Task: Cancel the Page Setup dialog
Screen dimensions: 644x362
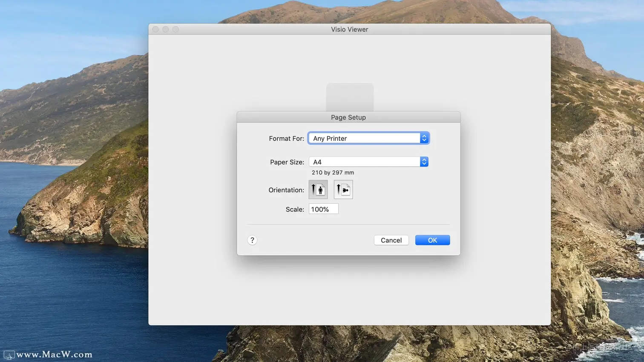Action: (391, 240)
